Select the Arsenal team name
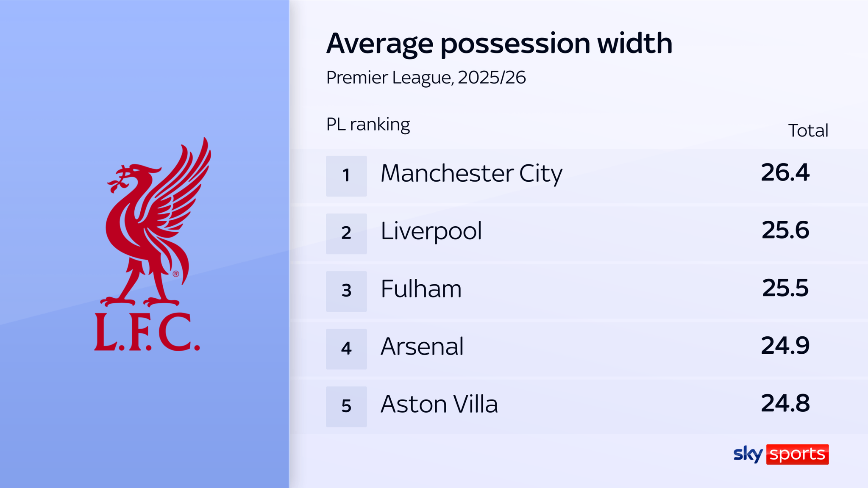This screenshot has width=868, height=488. [422, 347]
